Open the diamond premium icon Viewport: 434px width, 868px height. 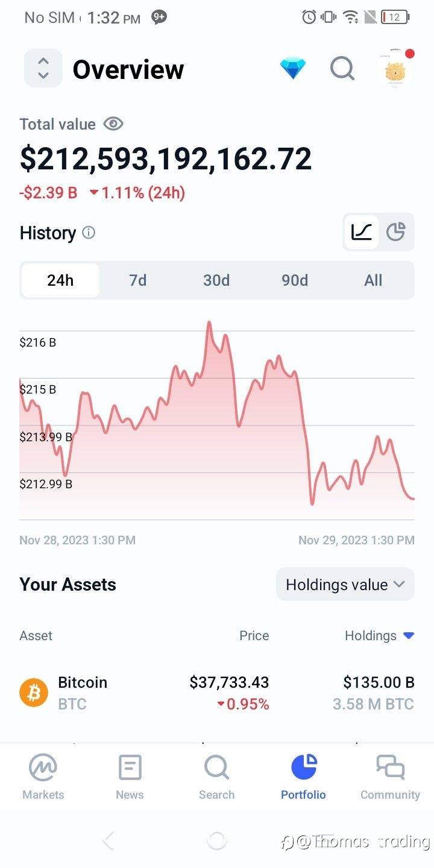pos(293,69)
